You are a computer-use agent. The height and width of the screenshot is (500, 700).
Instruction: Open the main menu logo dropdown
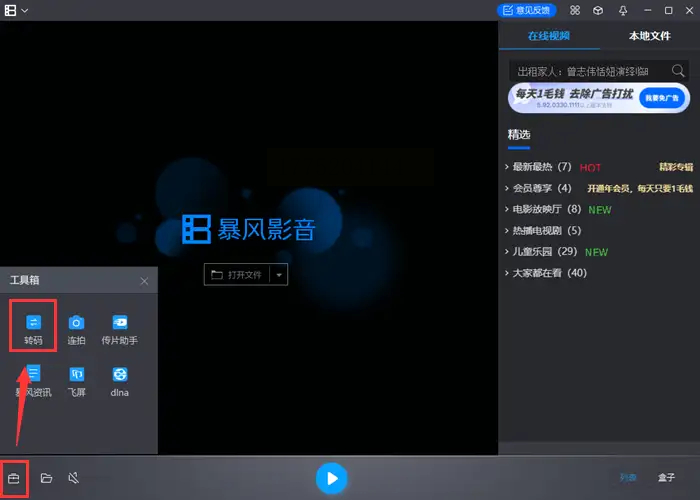pos(16,10)
